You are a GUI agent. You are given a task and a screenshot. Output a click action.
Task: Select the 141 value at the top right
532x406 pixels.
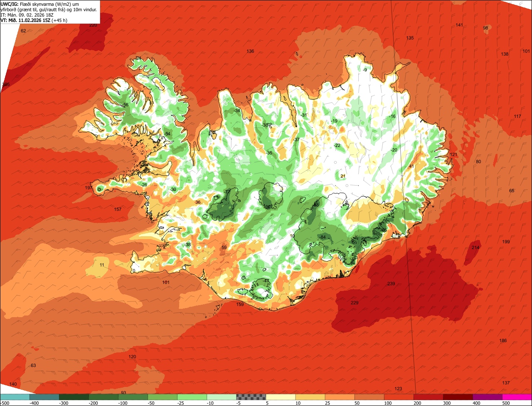tap(459, 25)
